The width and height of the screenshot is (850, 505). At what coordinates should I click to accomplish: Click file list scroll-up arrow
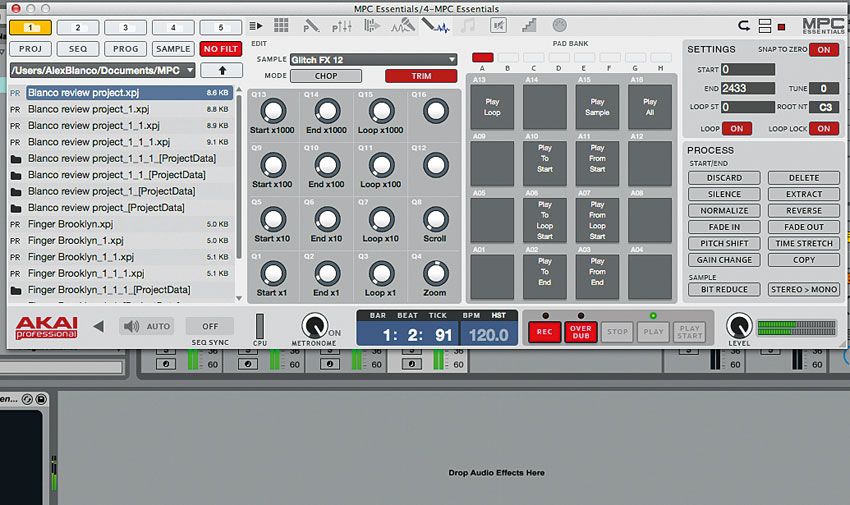[239, 89]
